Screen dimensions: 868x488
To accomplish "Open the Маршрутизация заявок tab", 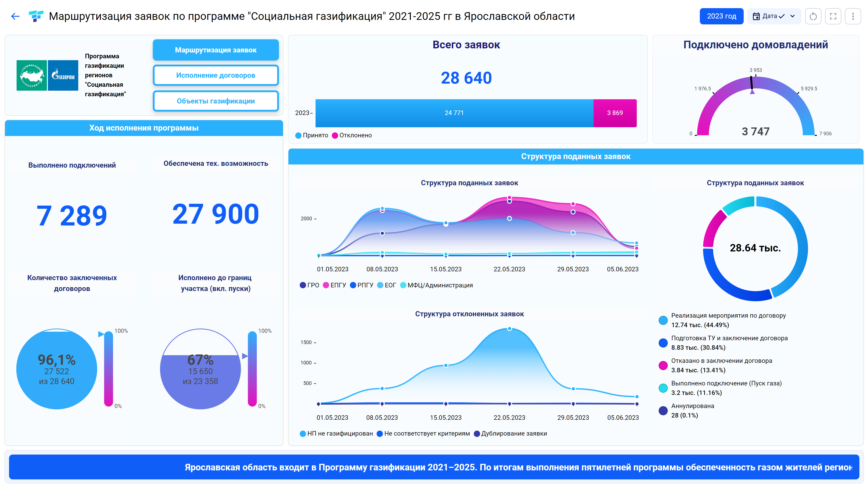I will coord(216,50).
